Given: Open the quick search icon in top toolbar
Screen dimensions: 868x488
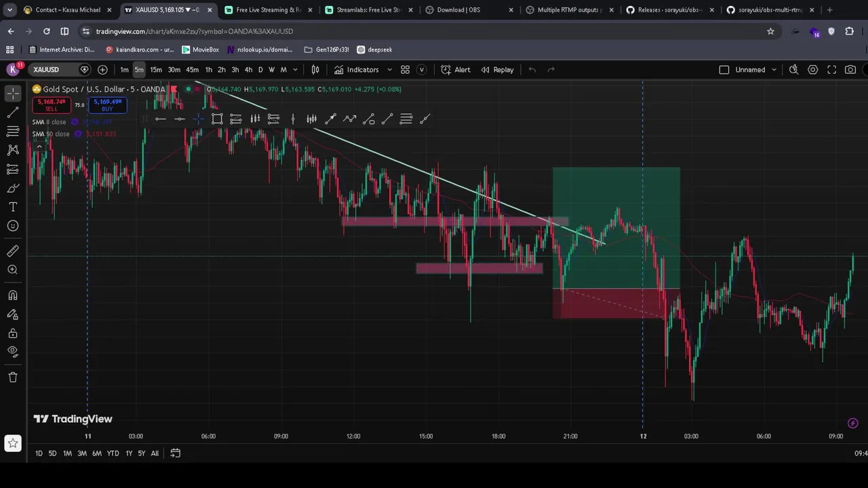Looking at the screenshot, I should 794,70.
